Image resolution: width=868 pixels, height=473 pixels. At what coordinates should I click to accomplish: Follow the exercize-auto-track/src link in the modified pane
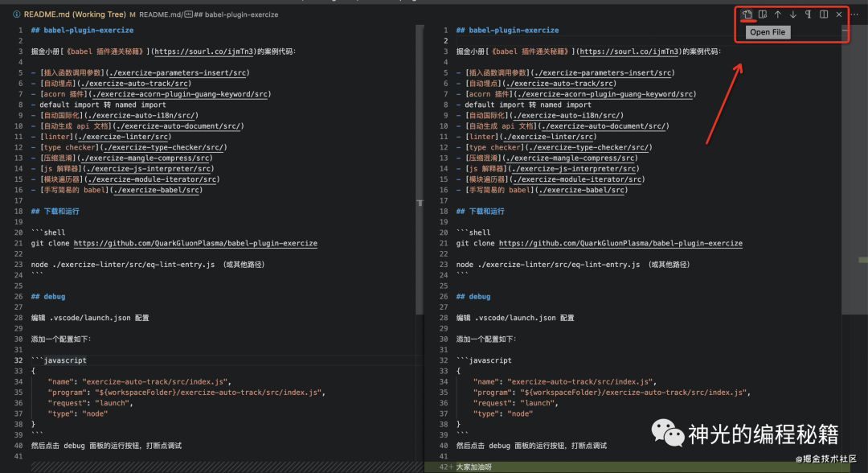click(x=561, y=84)
